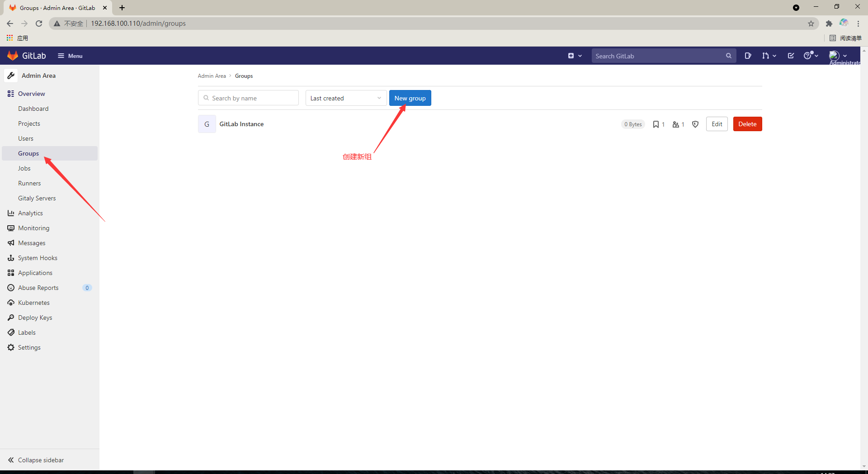The width and height of the screenshot is (868, 474).
Task: Collapse the sidebar using double chevron
Action: coord(11,460)
